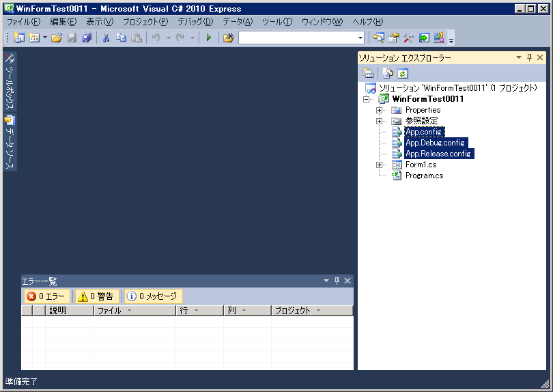The image size is (553, 392).
Task: Toggle the エラー一覧 auto-hide pin
Action: [x=337, y=281]
